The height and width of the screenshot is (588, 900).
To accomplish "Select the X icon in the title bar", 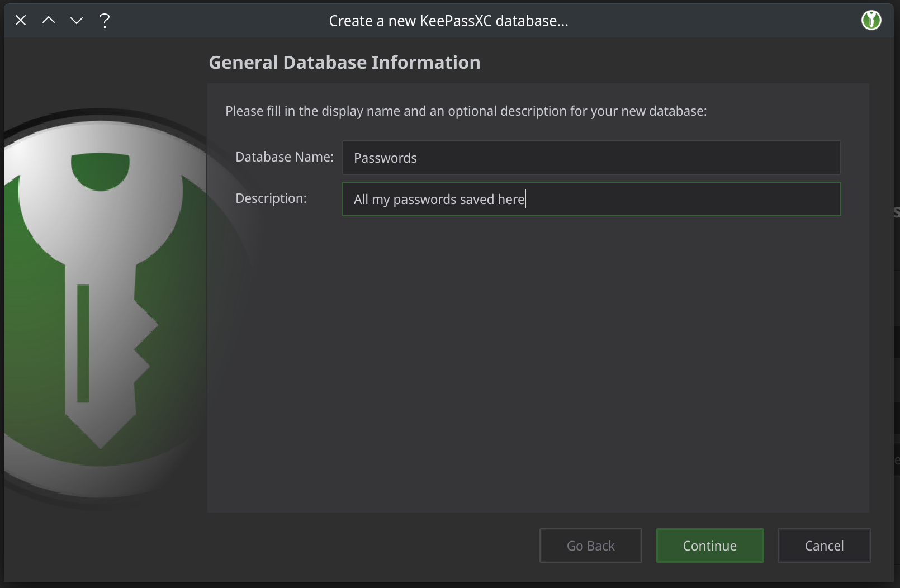I will click(x=21, y=20).
